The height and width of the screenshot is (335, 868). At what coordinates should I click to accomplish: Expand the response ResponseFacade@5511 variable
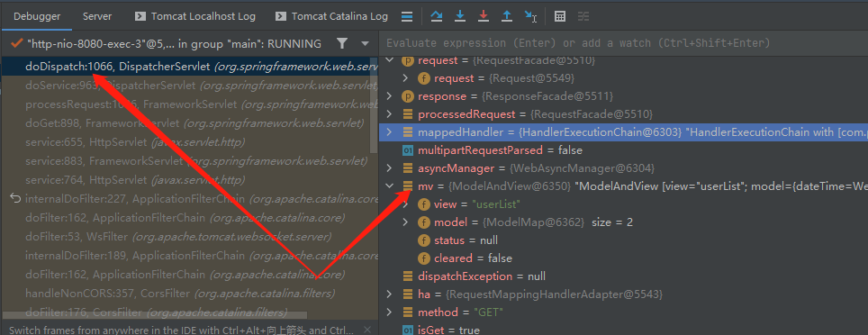coord(390,96)
